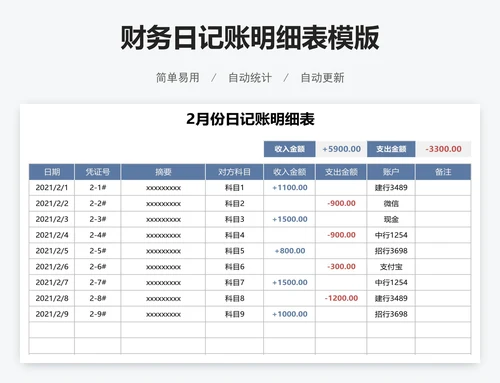
Task: Select the 支付宝 account cell
Action: [391, 267]
